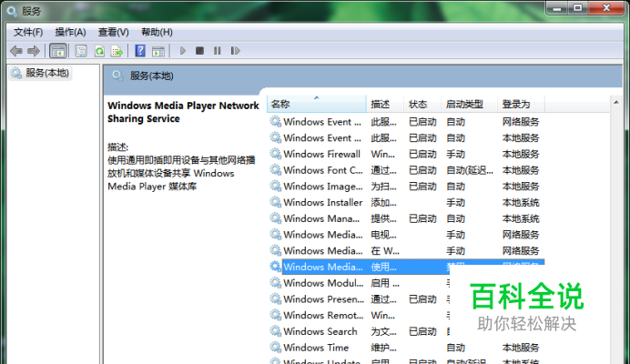Screen dimensions: 630x364
Task: Select the Windows Firewall service row
Action: (x=406, y=155)
